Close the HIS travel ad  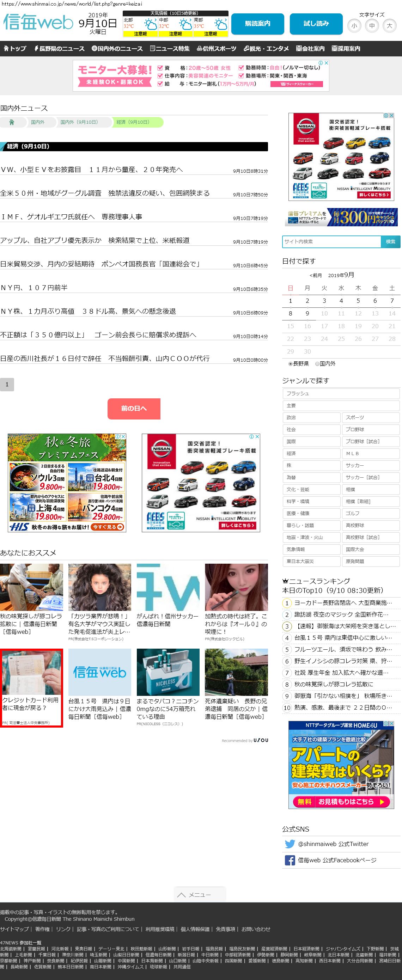pos(123,436)
